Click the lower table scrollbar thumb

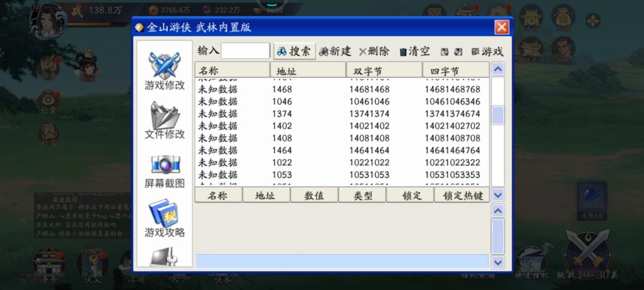tap(498, 236)
